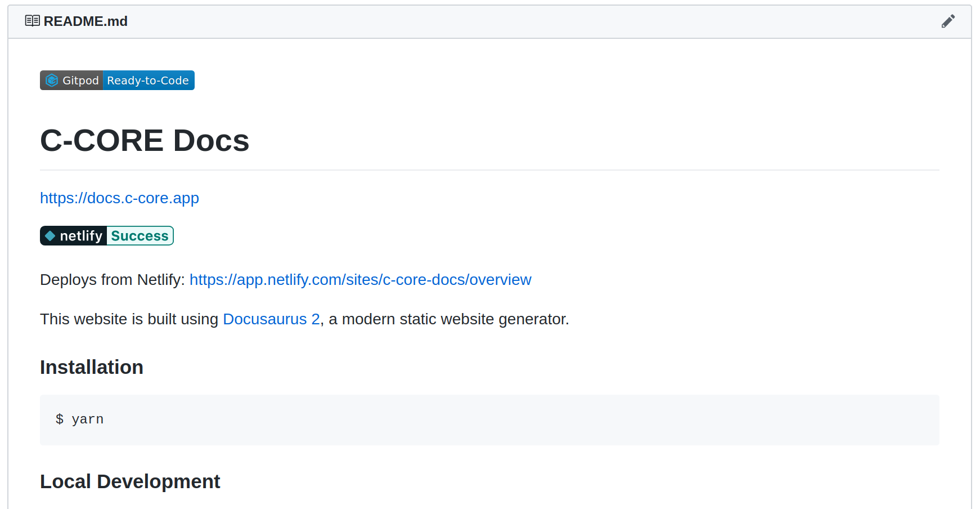
Task: Click the Netlify diamond icon on the badge
Action: click(51, 235)
